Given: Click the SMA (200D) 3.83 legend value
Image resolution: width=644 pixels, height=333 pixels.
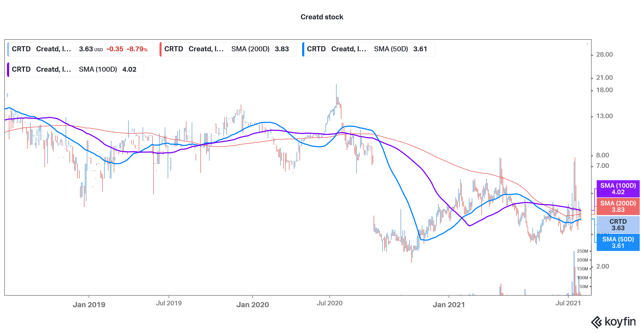Looking at the screenshot, I should [x=282, y=49].
